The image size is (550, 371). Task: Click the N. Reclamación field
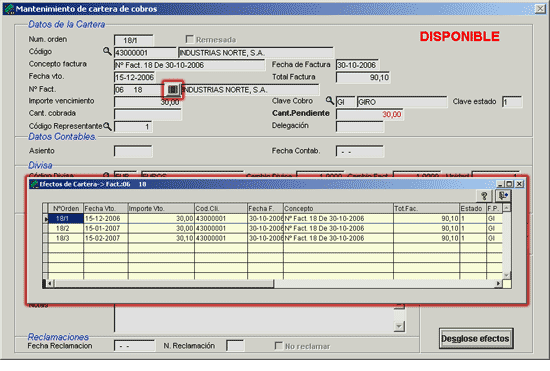(x=235, y=346)
